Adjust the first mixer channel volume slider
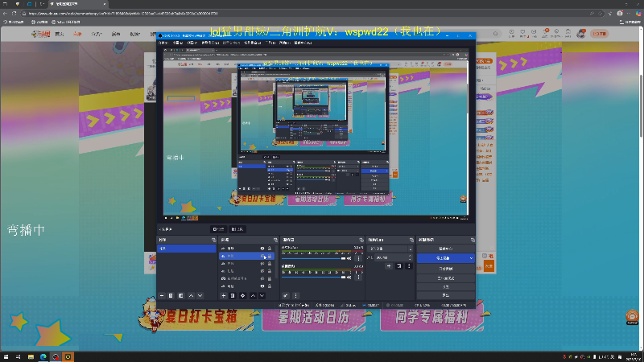 pos(313,258)
